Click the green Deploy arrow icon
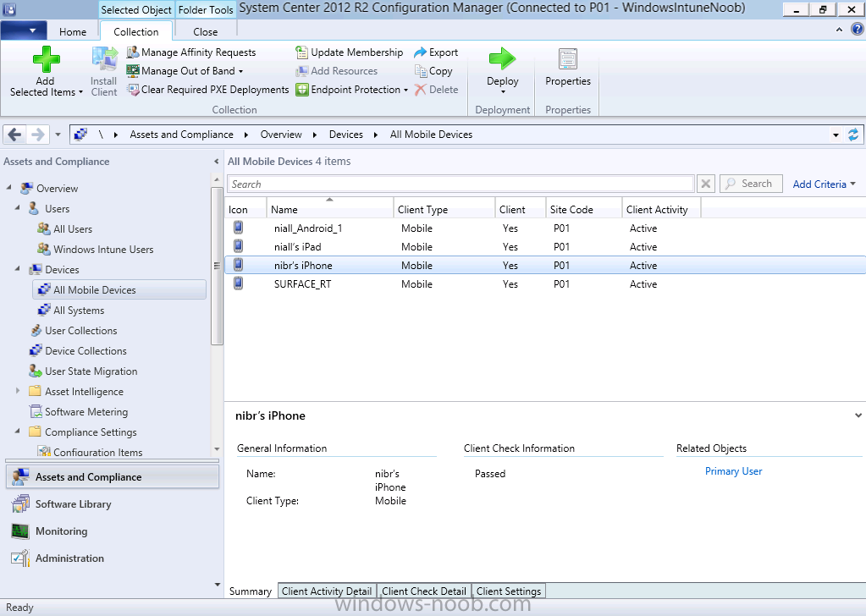The height and width of the screenshot is (616, 866). tap(502, 58)
